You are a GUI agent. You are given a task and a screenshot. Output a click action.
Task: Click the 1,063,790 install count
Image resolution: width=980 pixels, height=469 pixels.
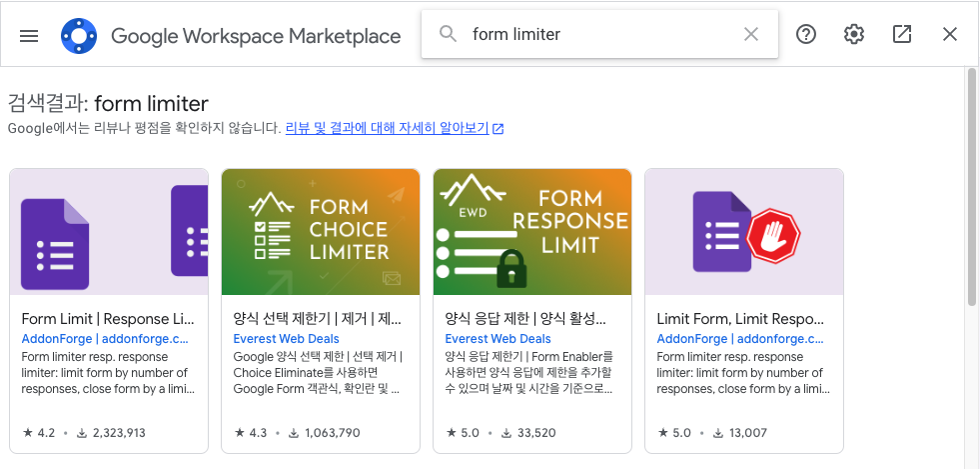(x=323, y=433)
